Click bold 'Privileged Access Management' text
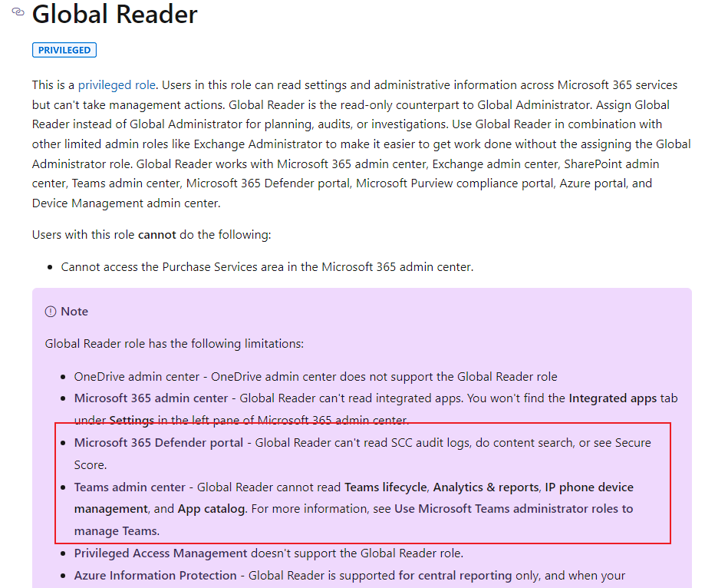The height and width of the screenshot is (588, 728). (160, 553)
